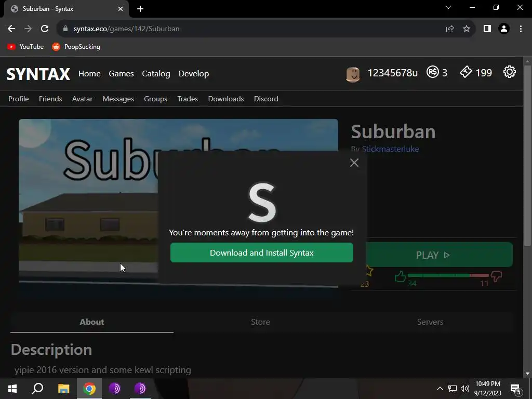This screenshot has height=399, width=532.
Task: Open the settings gear icon
Action: tap(509, 72)
